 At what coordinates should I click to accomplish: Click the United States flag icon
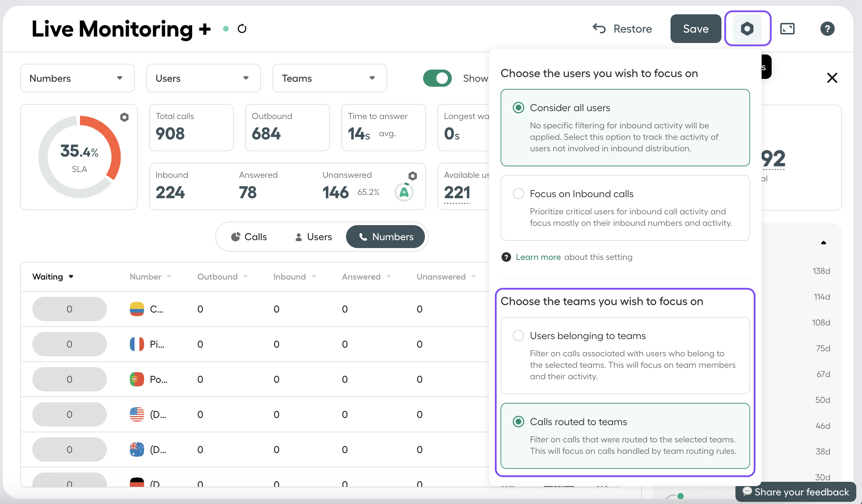point(137,414)
